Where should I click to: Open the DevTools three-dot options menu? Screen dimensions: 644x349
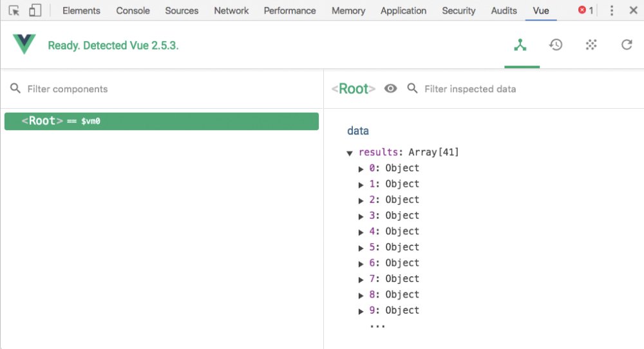(612, 10)
